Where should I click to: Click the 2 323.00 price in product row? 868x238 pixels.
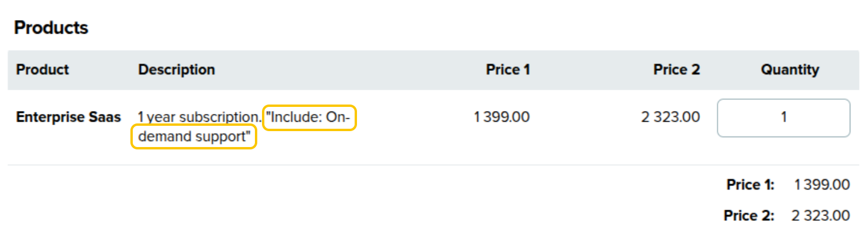pyautogui.click(x=670, y=117)
